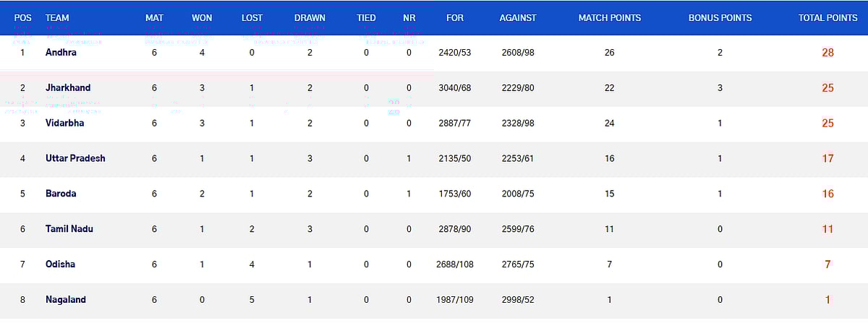Image resolution: width=868 pixels, height=323 pixels.
Task: Click Uttar Pradesh's total points 17
Action: [828, 158]
